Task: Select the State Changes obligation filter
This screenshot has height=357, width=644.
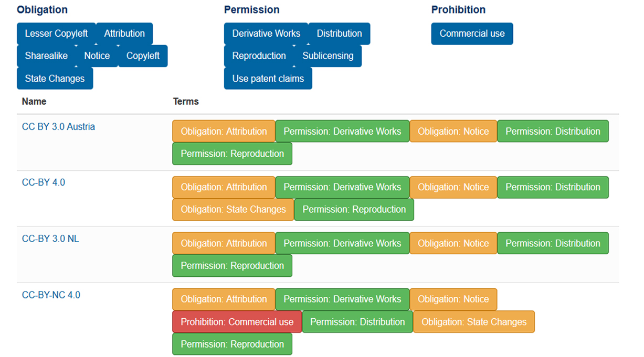Action: (55, 79)
